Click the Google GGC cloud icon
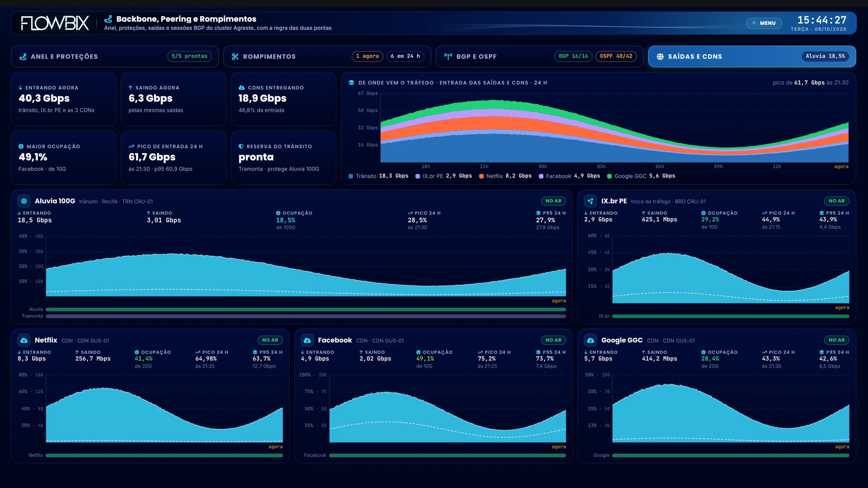The width and height of the screenshot is (868, 488). click(590, 340)
